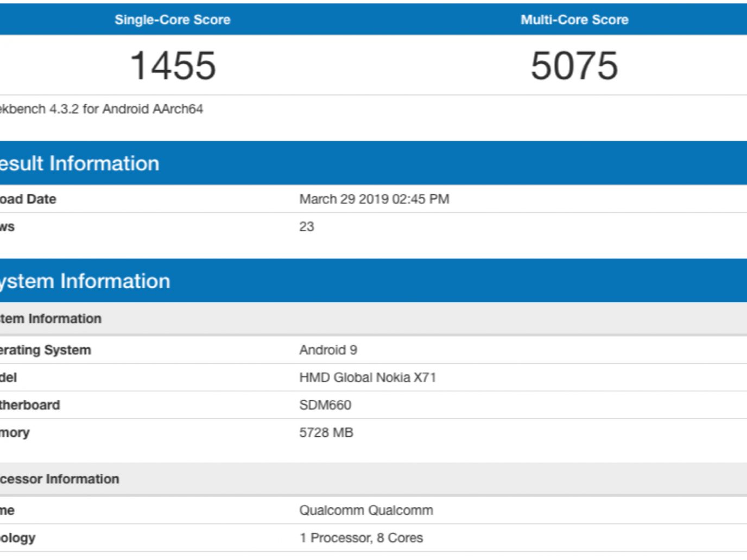The image size is (747, 560).
Task: Click the HMD Global Nokia X71 model value
Action: (368, 378)
